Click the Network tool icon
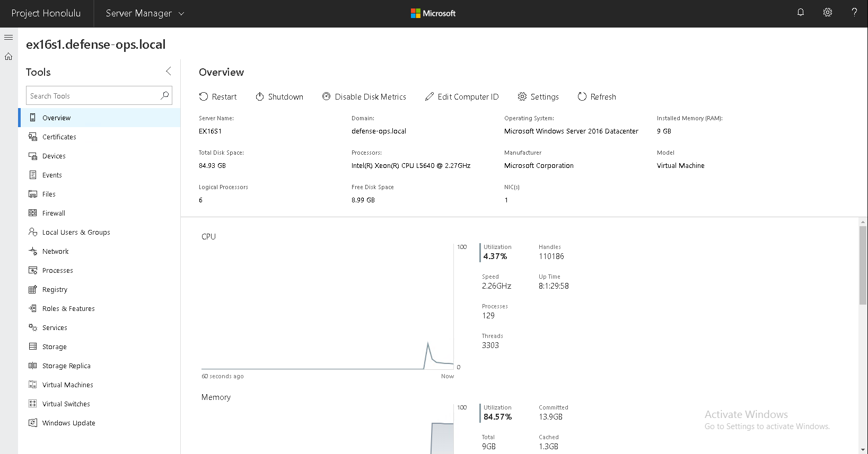Viewport: 868px width, 454px height. click(x=33, y=251)
